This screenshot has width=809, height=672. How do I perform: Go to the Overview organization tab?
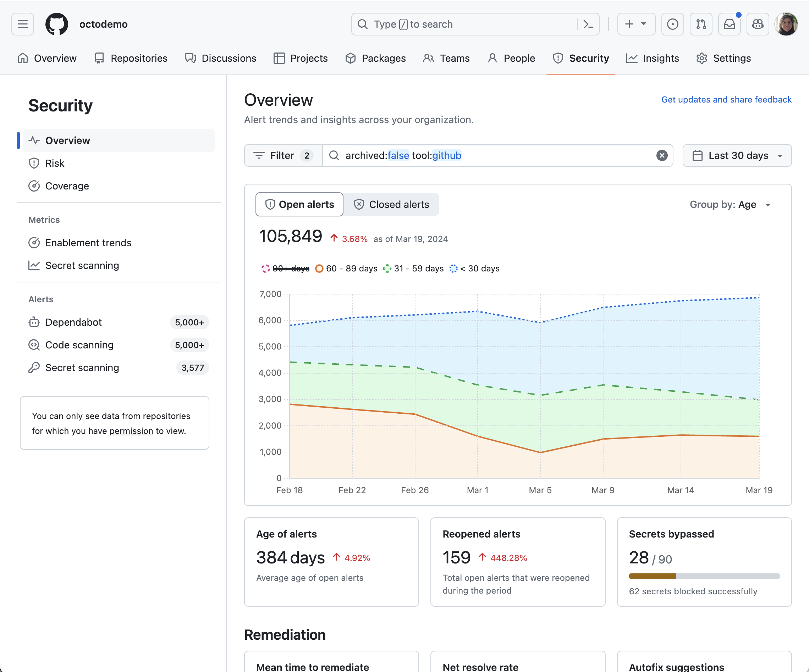click(47, 58)
